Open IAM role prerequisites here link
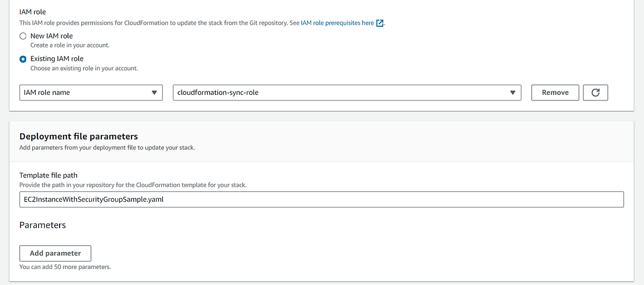This screenshot has width=644, height=285. pyautogui.click(x=338, y=23)
